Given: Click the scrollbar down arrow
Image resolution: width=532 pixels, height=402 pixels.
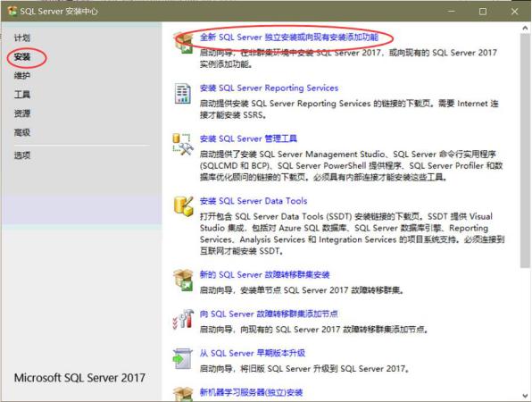Looking at the screenshot, I should pos(525,396).
